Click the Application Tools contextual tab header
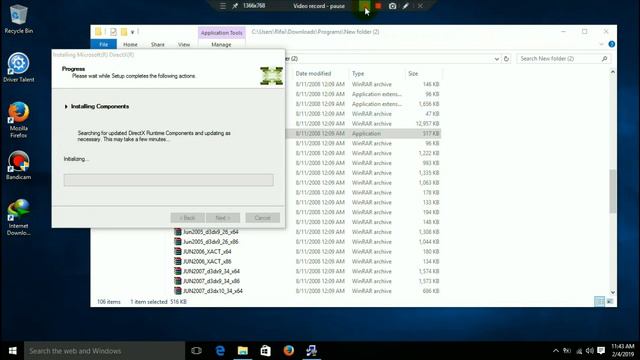Image resolution: width=640 pixels, height=360 pixels. (x=222, y=33)
